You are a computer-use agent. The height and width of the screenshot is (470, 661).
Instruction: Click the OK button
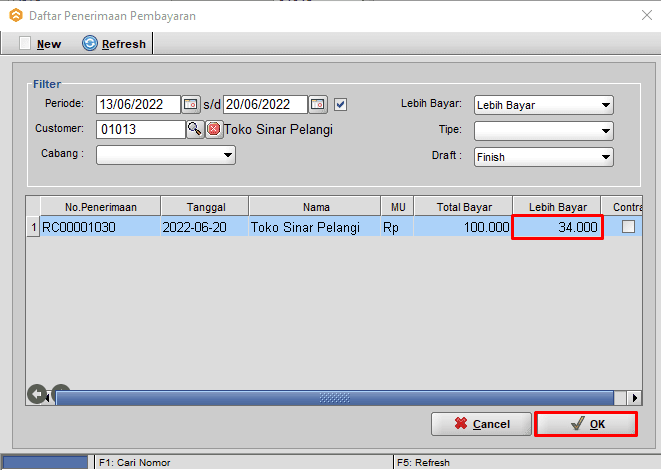(x=586, y=424)
